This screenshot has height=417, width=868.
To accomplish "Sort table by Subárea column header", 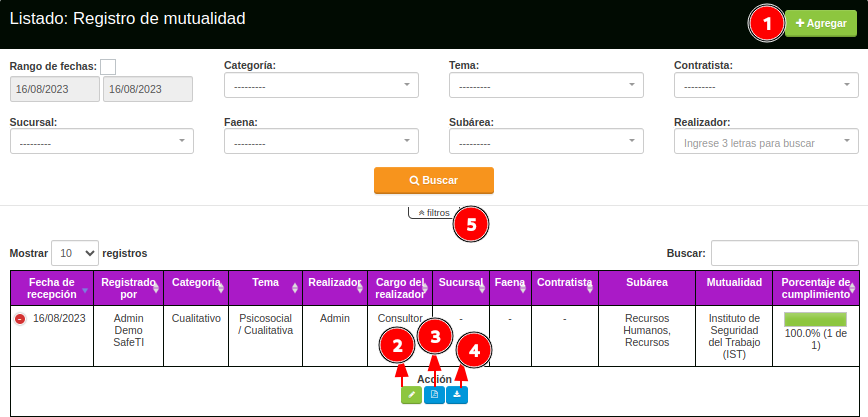I will coord(646,284).
